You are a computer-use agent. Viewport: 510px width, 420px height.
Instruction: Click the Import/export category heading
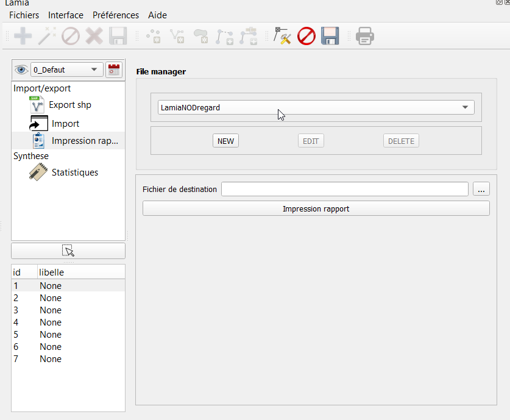[x=42, y=88]
